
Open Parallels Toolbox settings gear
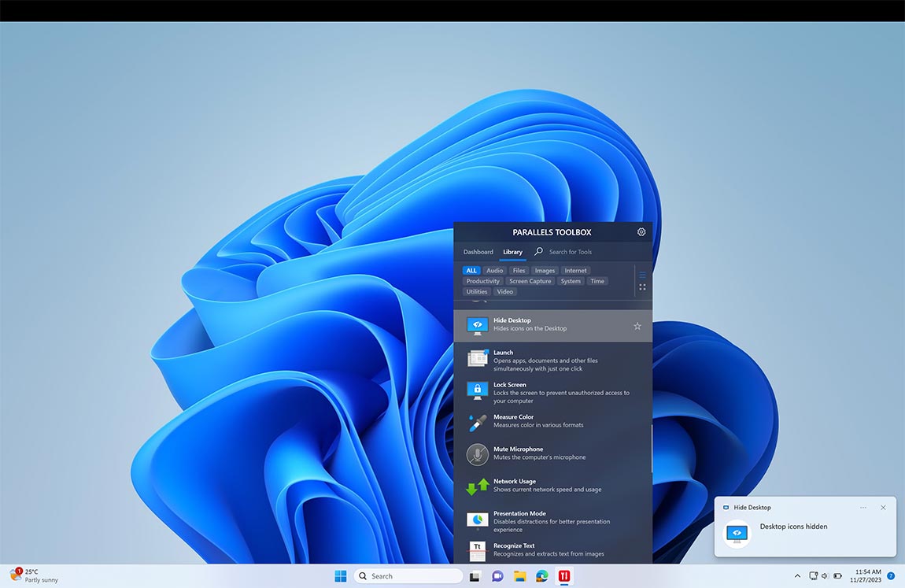641,231
